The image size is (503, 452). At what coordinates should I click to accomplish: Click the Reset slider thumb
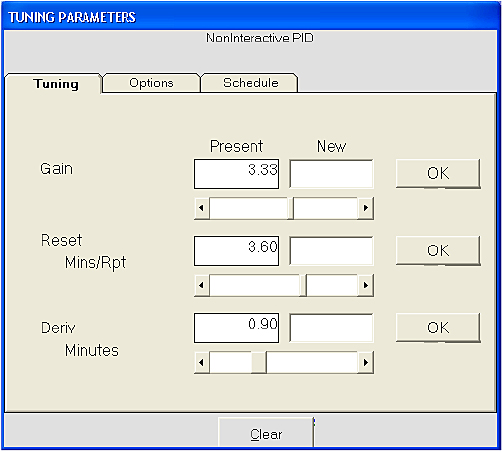tap(303, 285)
